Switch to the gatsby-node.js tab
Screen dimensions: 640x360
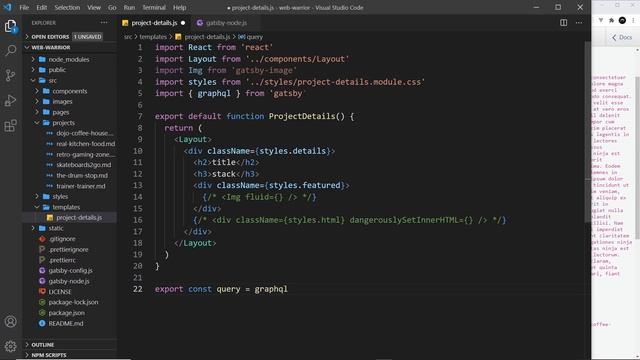tap(227, 23)
